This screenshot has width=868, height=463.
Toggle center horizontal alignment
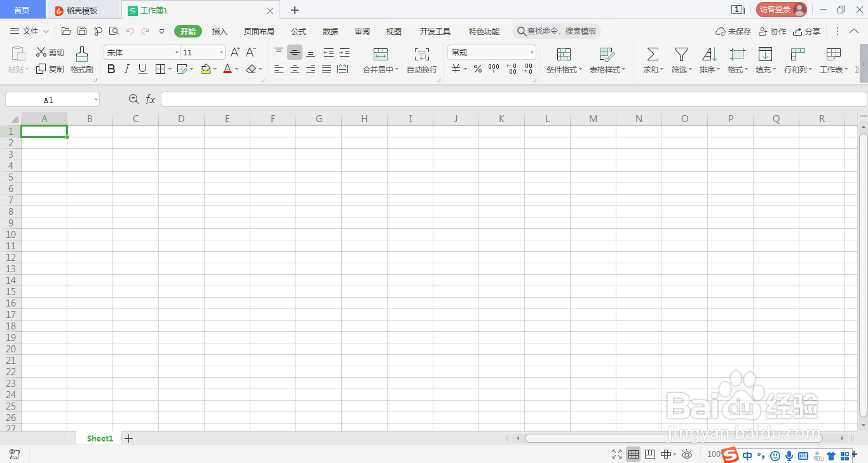(x=295, y=69)
